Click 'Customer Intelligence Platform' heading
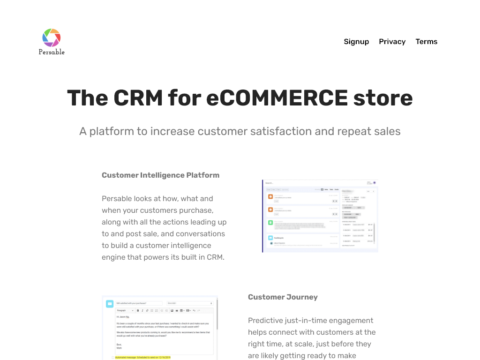The width and height of the screenshot is (480, 360). tap(160, 175)
